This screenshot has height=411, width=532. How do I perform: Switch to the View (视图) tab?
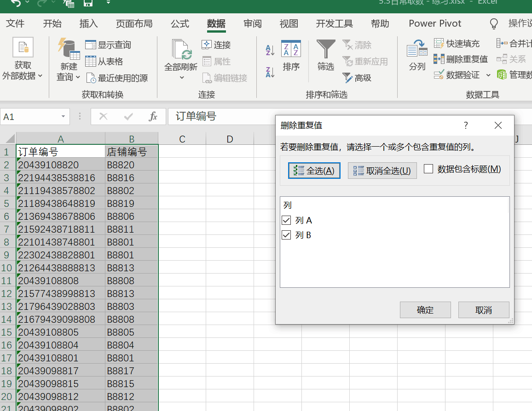(289, 23)
